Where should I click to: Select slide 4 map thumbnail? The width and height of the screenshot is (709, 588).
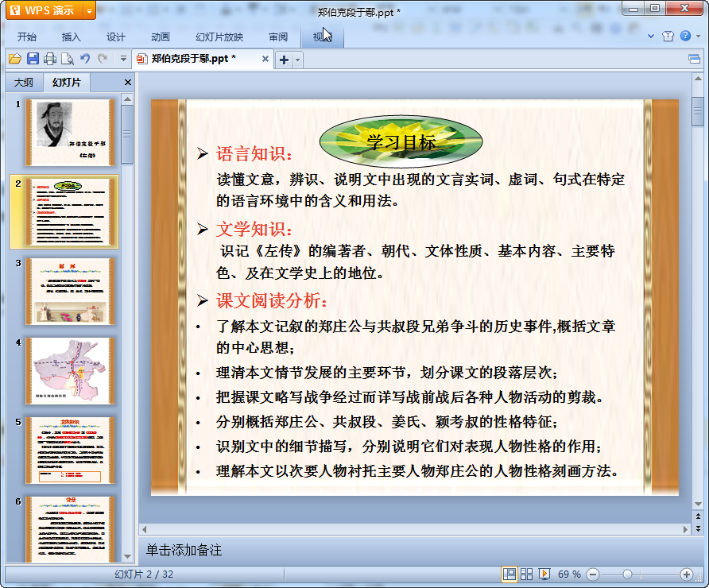pos(70,371)
